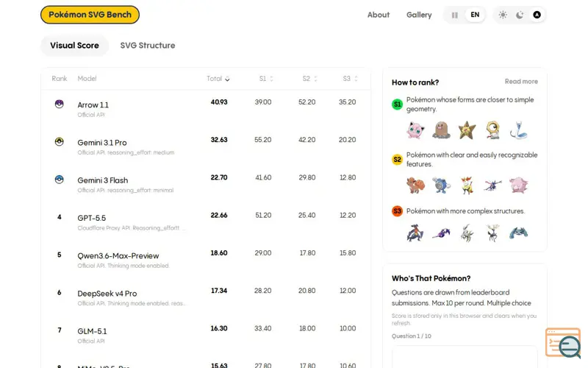The image size is (588, 368).
Task: Click GLM-5.1 S3 score 10.00
Action: click(x=348, y=328)
